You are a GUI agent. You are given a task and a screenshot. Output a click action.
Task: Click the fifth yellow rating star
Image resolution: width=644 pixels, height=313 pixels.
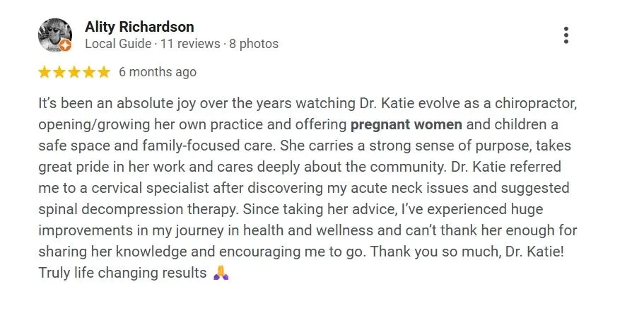coord(103,72)
